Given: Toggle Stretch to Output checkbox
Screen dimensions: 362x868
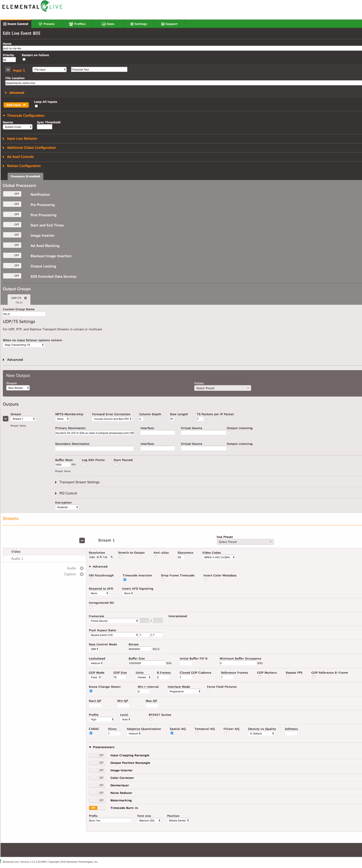Looking at the screenshot, I should coord(120,557).
